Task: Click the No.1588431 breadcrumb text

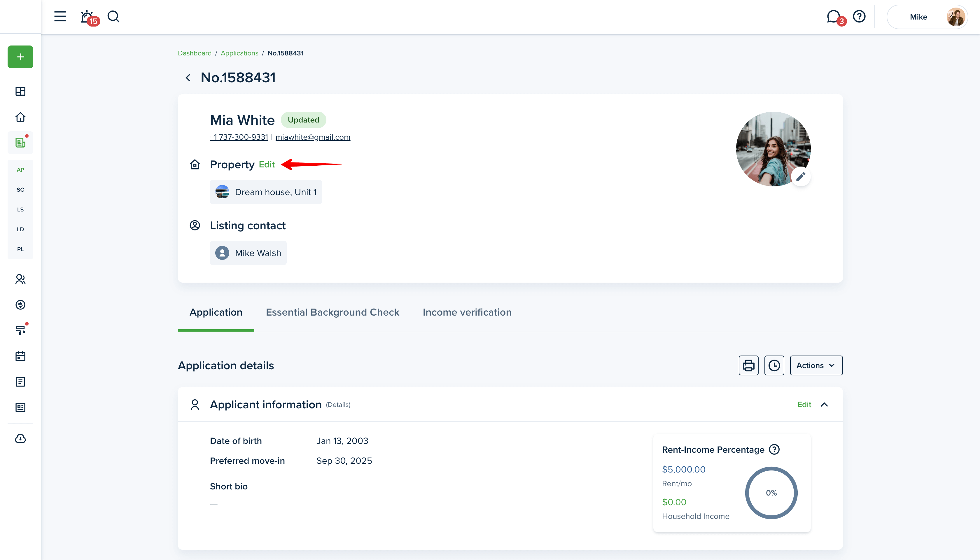Action: coord(285,53)
